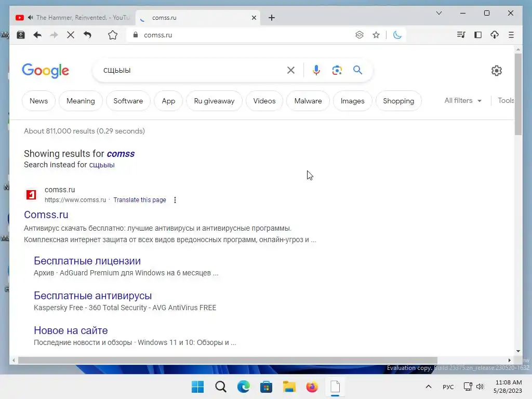This screenshot has width=532, height=399.
Task: Open the Бесплатные антивирусы sitelink
Action: 92,296
